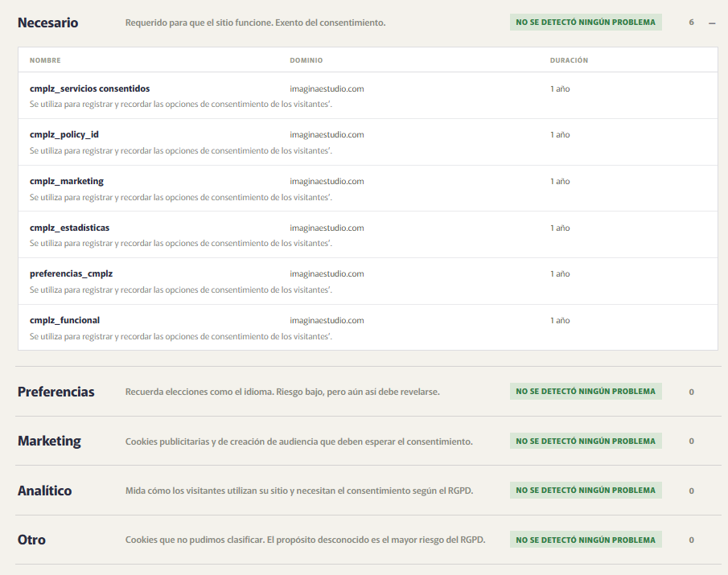Click the Preferencias description about 'el idioma'
The height and width of the screenshot is (575, 728).
click(x=282, y=392)
